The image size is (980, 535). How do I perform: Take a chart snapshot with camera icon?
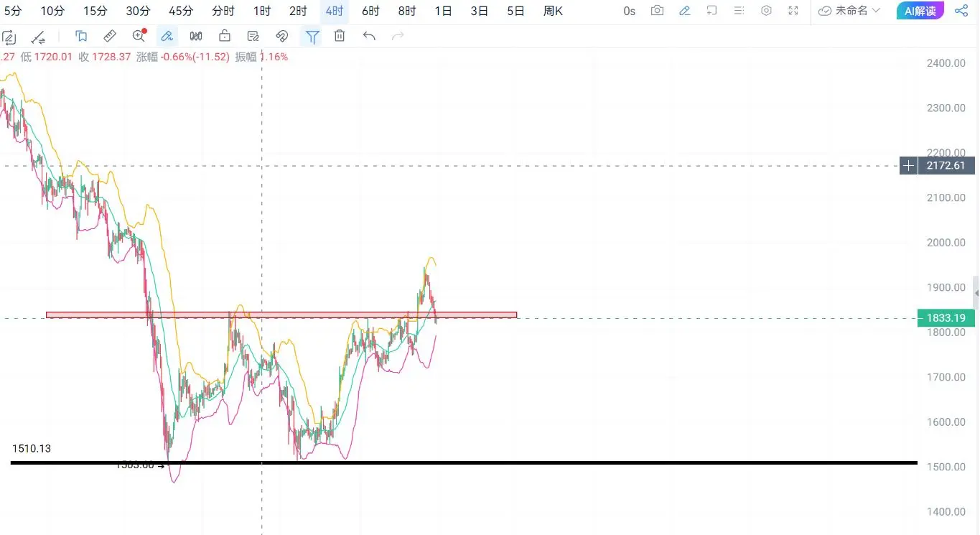point(657,11)
